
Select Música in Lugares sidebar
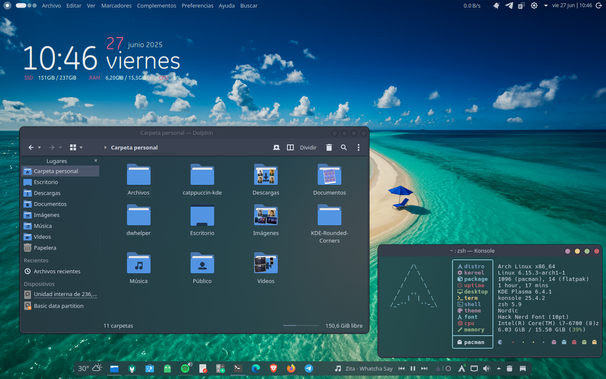[60, 226]
